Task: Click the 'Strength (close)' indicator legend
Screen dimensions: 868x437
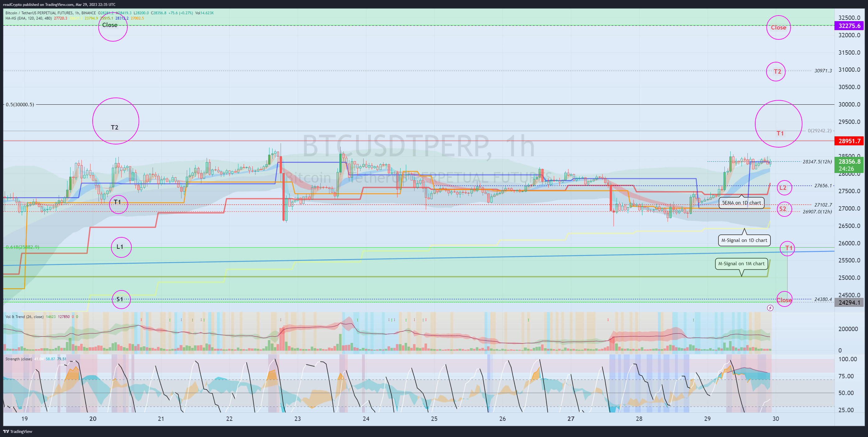Action: 19,359
